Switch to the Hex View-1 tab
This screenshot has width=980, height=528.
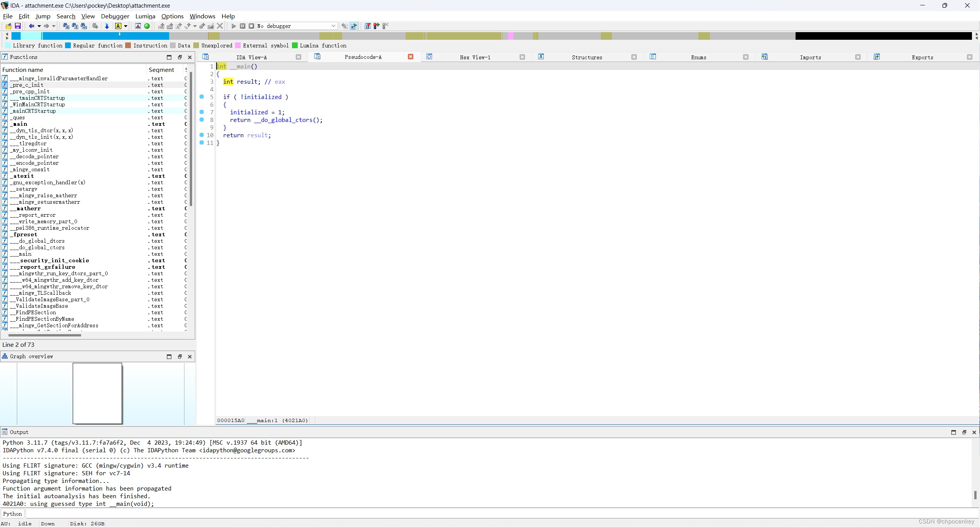pos(475,57)
